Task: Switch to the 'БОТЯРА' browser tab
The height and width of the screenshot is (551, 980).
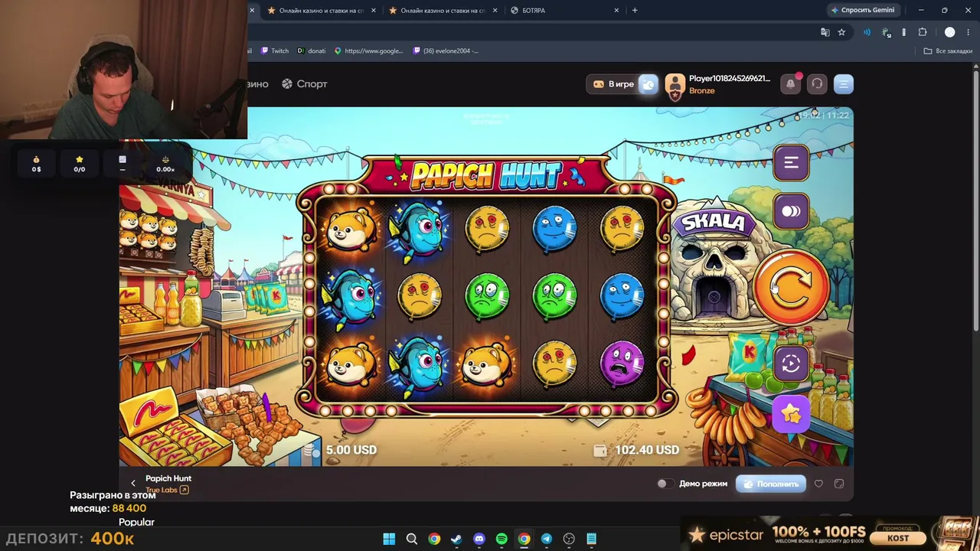Action: coord(565,11)
